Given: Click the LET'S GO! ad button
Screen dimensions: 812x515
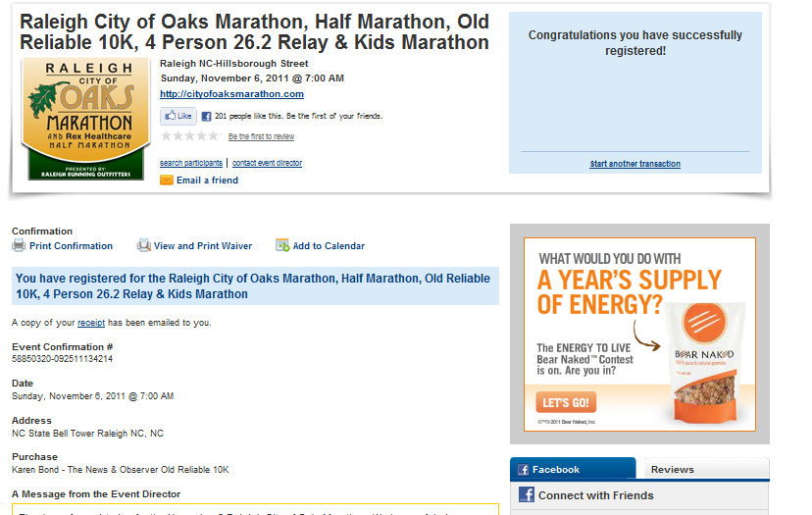Looking at the screenshot, I should click(x=566, y=402).
